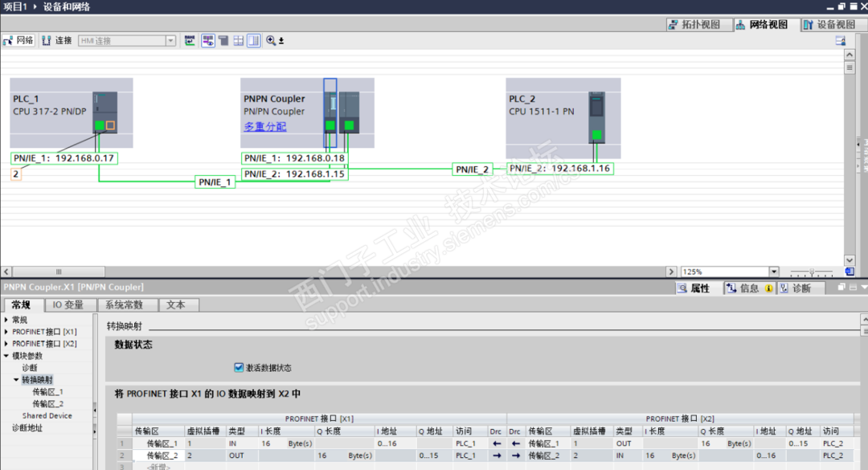The height and width of the screenshot is (470, 868).
Task: Toggle the 激活数据状态 checkbox
Action: tap(239, 367)
